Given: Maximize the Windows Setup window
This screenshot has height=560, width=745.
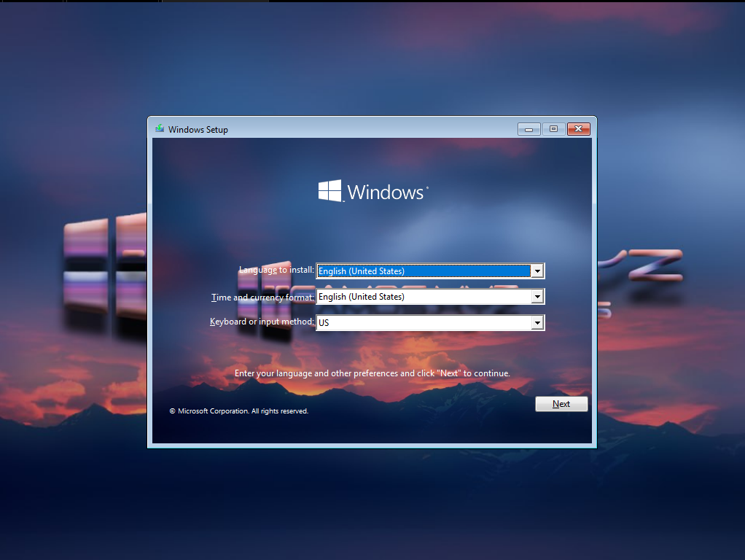Looking at the screenshot, I should [x=553, y=129].
